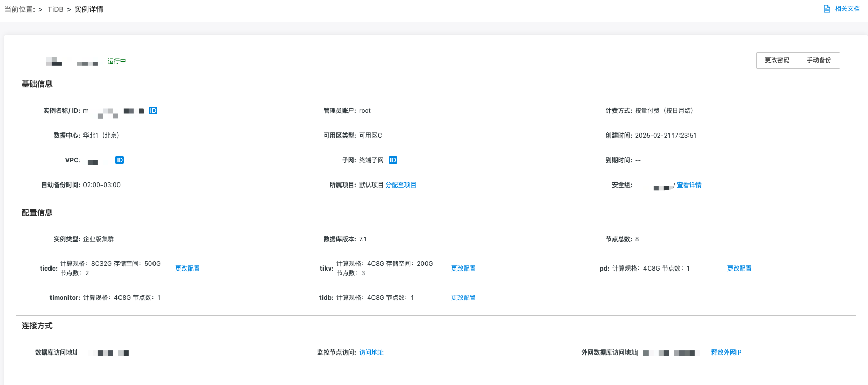Click 分配至项目 to assign project

coord(401,185)
